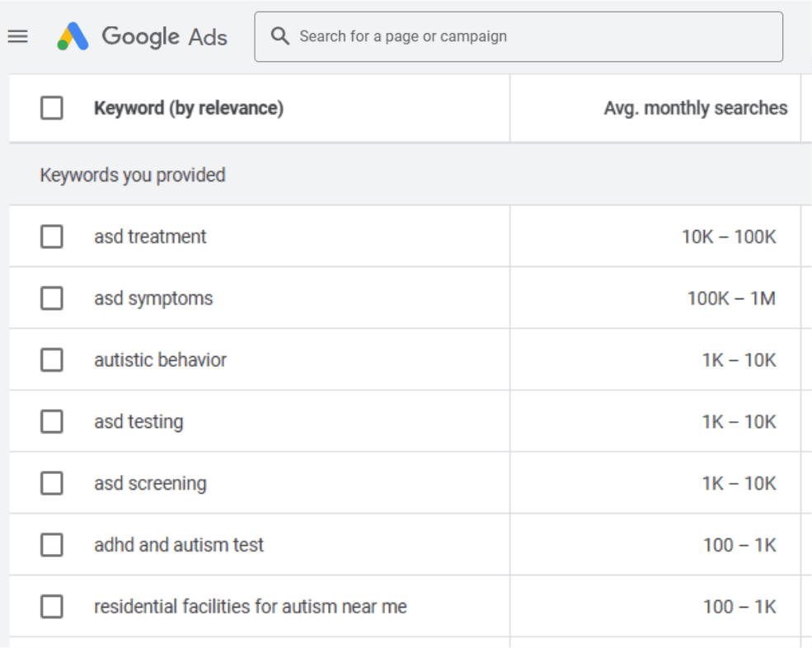This screenshot has height=648, width=812.
Task: Check the 'adhd and autism test' checkbox
Action: click(x=52, y=545)
